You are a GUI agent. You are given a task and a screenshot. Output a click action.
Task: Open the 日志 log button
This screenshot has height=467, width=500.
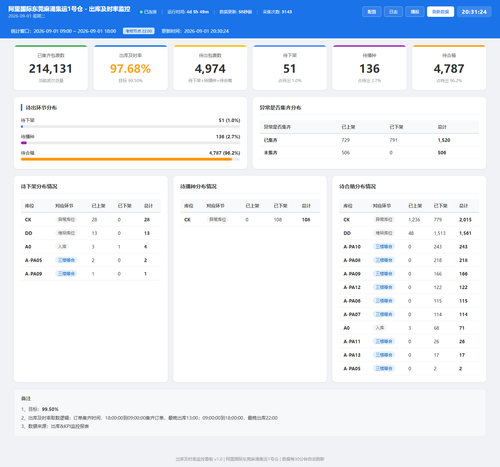[393, 12]
